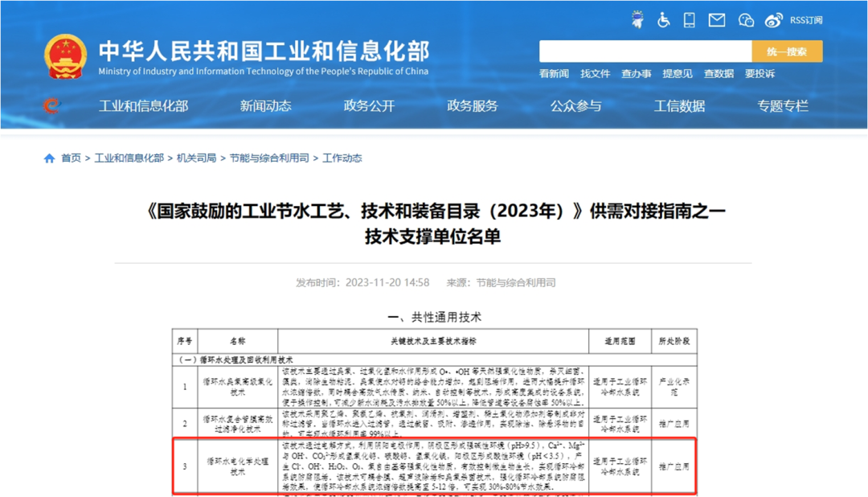The height and width of the screenshot is (497, 868).
Task: Click the home icon in breadcrumb
Action: [x=49, y=158]
